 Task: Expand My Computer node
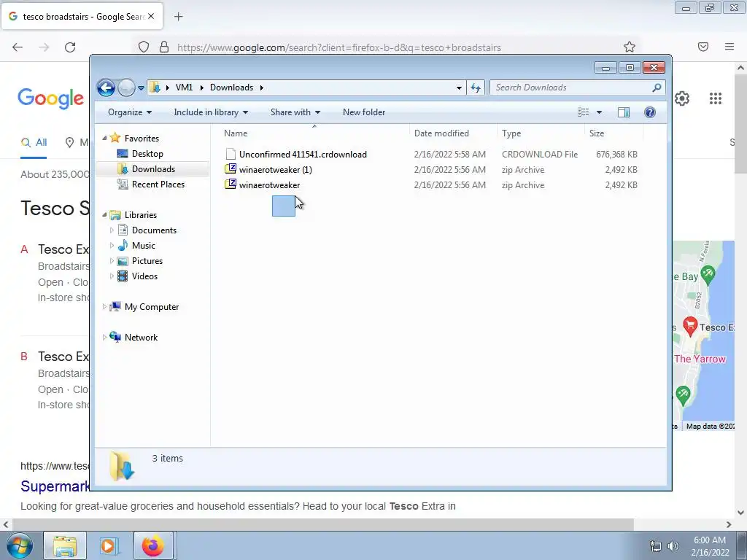pos(104,307)
